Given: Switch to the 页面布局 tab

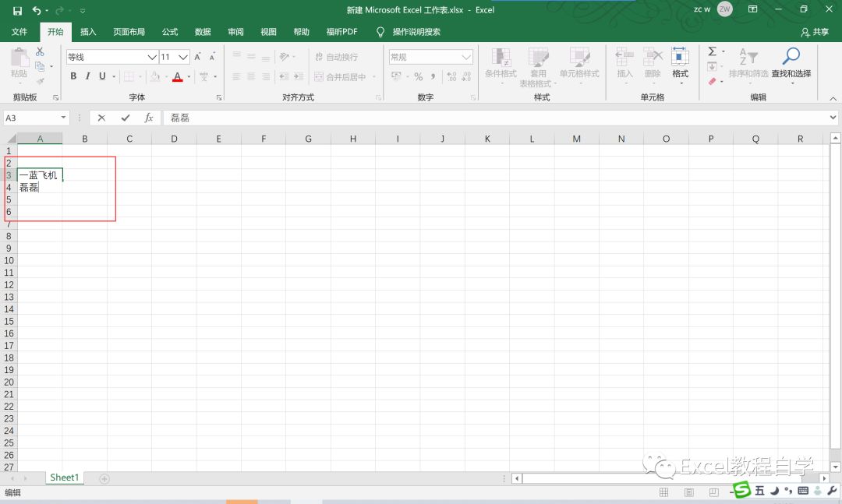Looking at the screenshot, I should (129, 32).
